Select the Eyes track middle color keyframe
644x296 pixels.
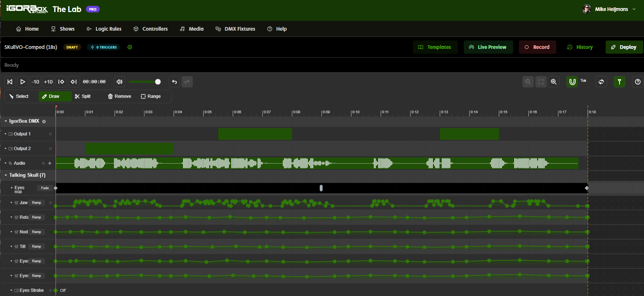point(321,188)
